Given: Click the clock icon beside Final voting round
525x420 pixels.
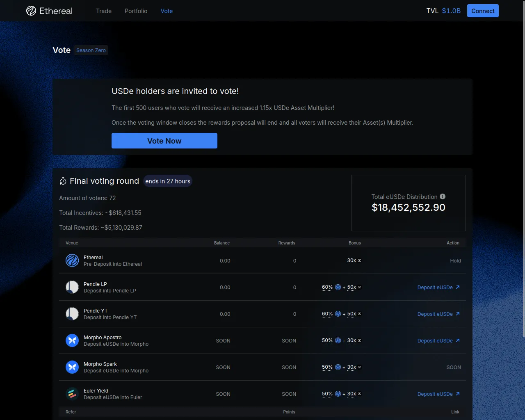Looking at the screenshot, I should [x=63, y=181].
